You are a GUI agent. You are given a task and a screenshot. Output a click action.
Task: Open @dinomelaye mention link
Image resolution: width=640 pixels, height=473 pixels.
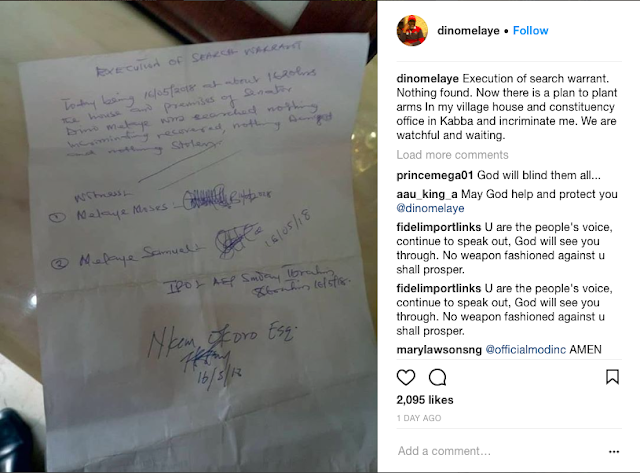[430, 208]
